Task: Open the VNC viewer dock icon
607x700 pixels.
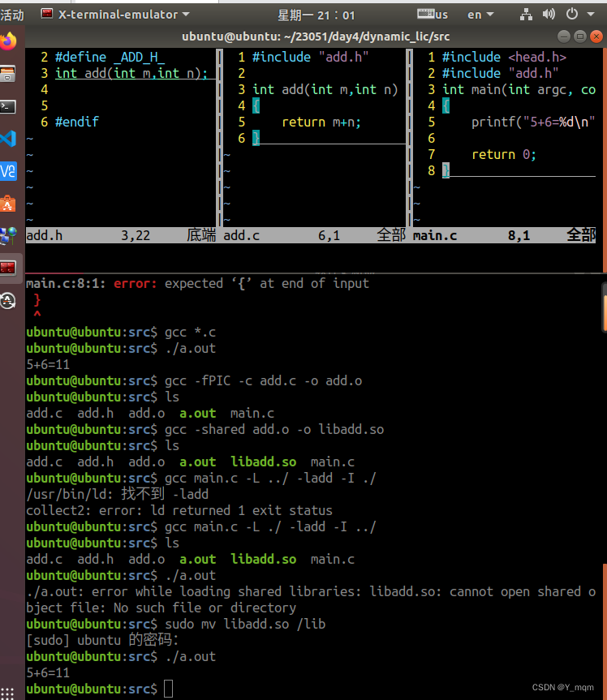Action: coord(8,171)
